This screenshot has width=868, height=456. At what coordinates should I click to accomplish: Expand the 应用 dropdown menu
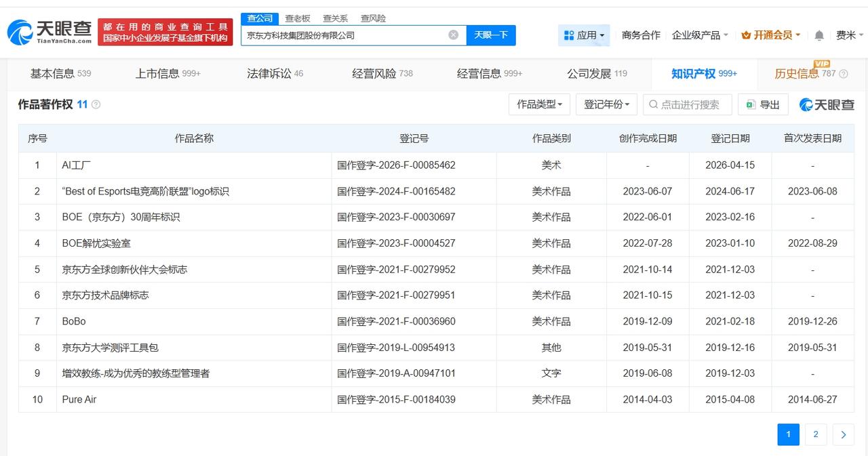point(587,35)
